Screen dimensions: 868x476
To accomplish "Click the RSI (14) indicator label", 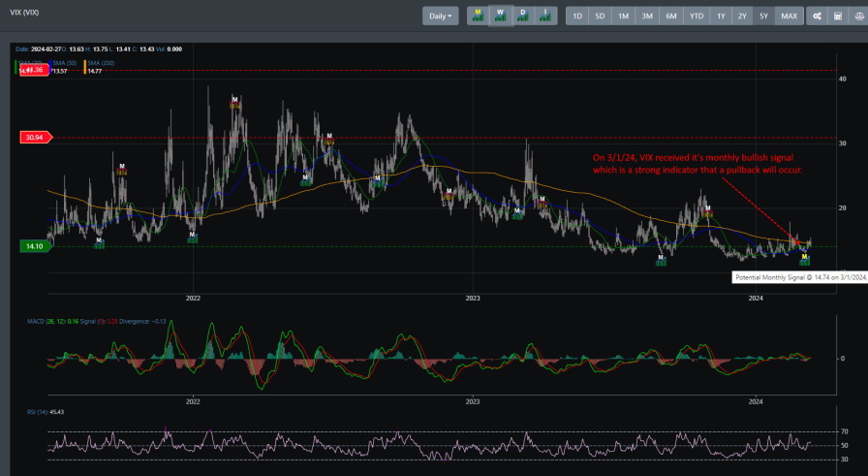I will pos(37,412).
